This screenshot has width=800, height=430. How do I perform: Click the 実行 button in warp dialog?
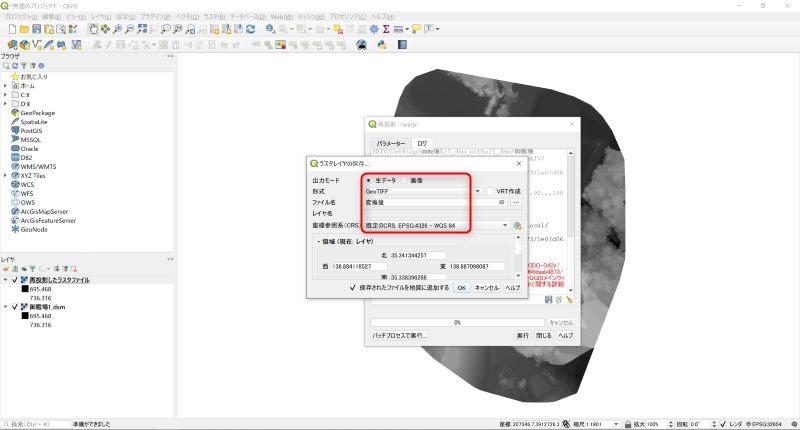[x=522, y=336]
